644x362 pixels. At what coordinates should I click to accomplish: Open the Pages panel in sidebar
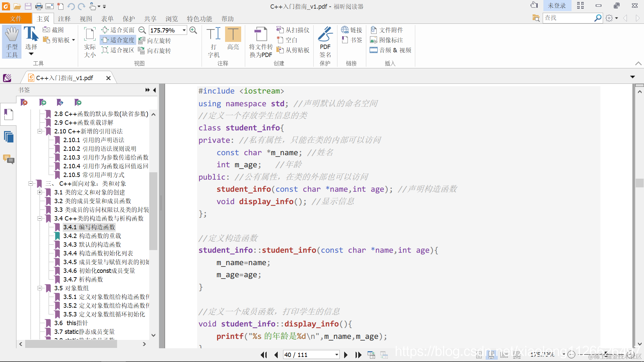pyautogui.click(x=9, y=137)
